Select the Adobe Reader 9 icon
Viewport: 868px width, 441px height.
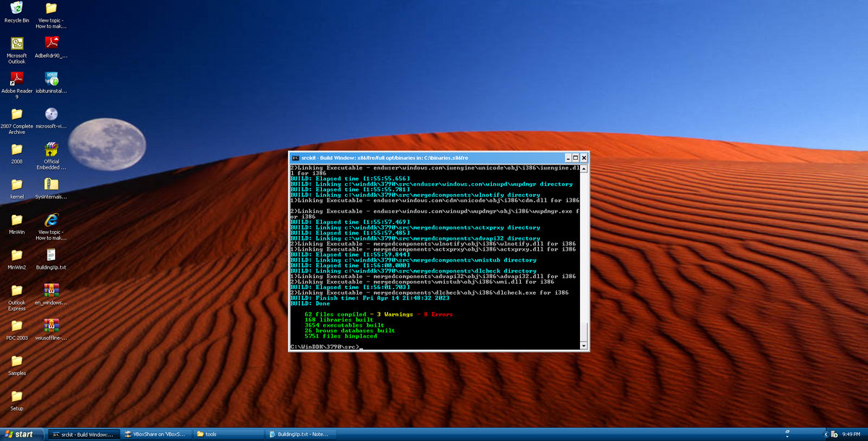tap(17, 79)
